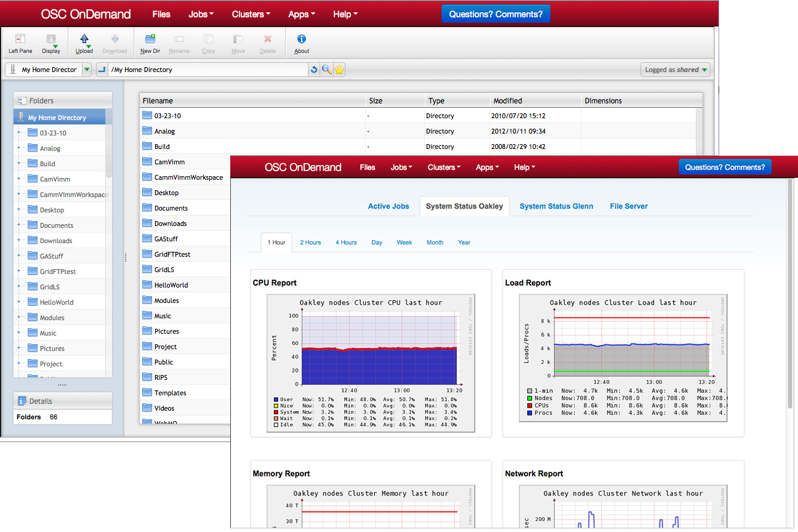
Task: Click the Folders panel header icon
Action: click(x=22, y=100)
